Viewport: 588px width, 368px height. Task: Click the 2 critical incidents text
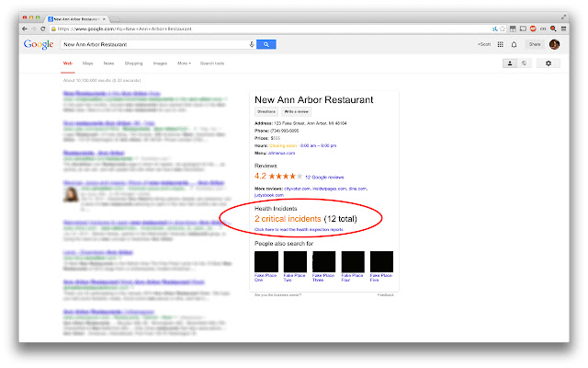[x=288, y=219]
